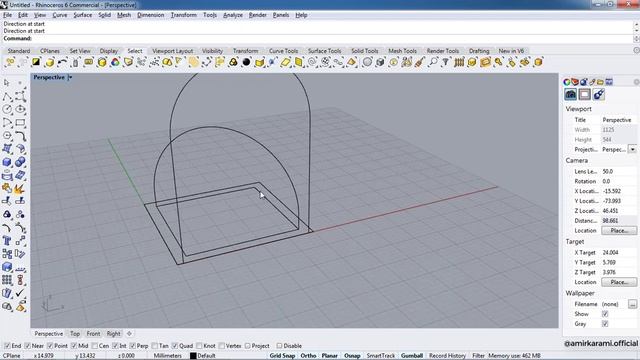Open the Default layer dropdown in status bar
This screenshot has height=360, width=640.
(206, 356)
